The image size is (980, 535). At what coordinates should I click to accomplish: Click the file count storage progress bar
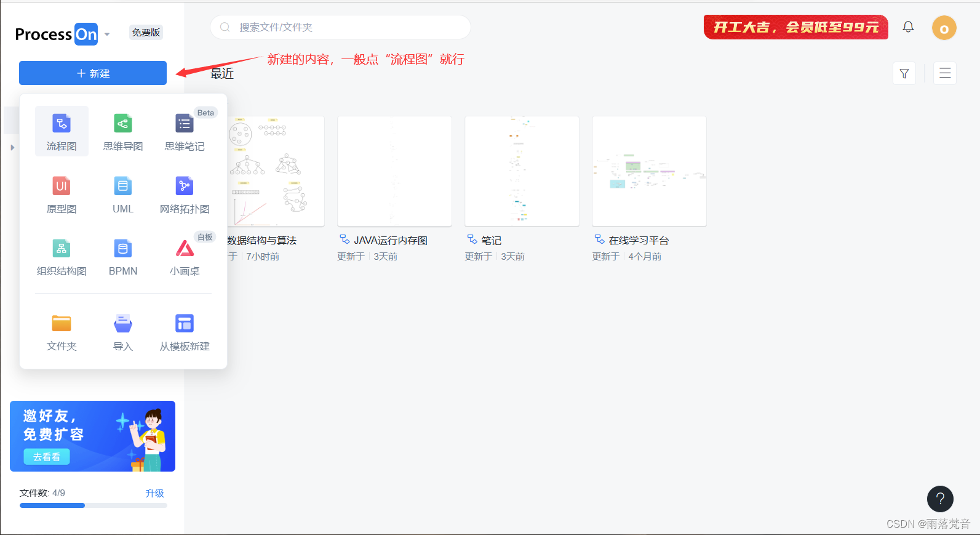[93, 505]
